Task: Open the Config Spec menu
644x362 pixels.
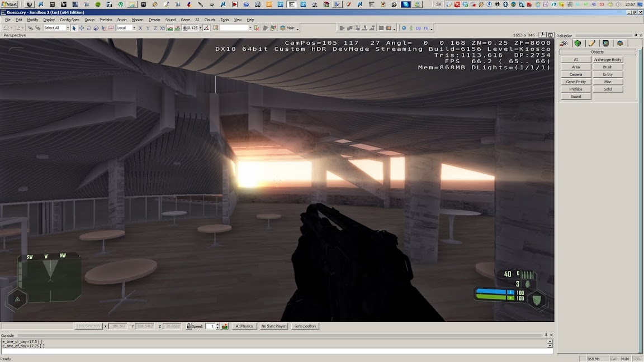Action: point(70,20)
